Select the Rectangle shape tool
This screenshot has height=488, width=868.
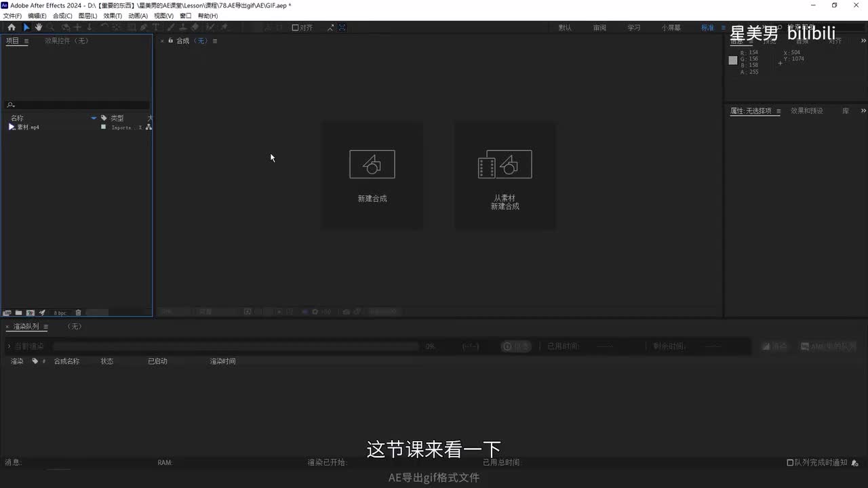coord(131,27)
